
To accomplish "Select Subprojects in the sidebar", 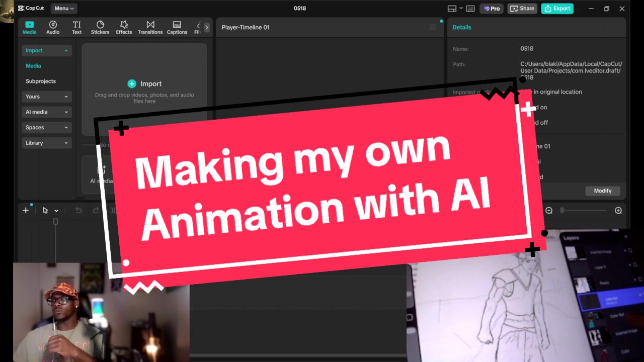I will click(41, 81).
